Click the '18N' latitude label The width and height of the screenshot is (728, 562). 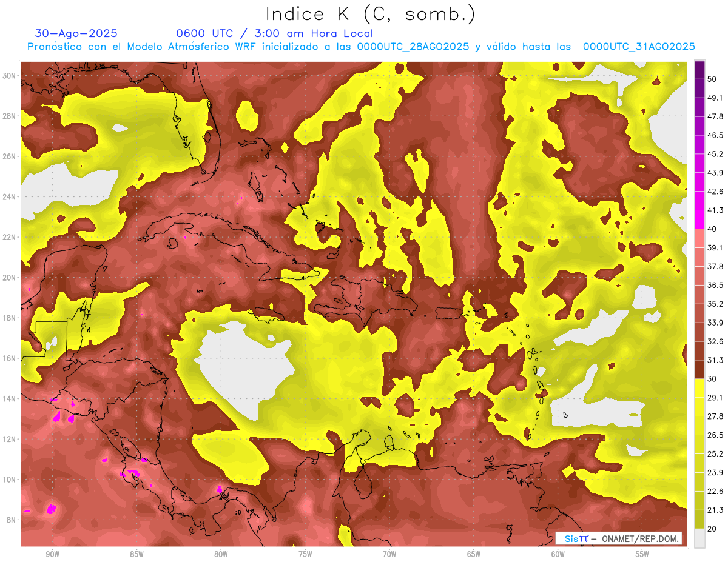(9, 318)
